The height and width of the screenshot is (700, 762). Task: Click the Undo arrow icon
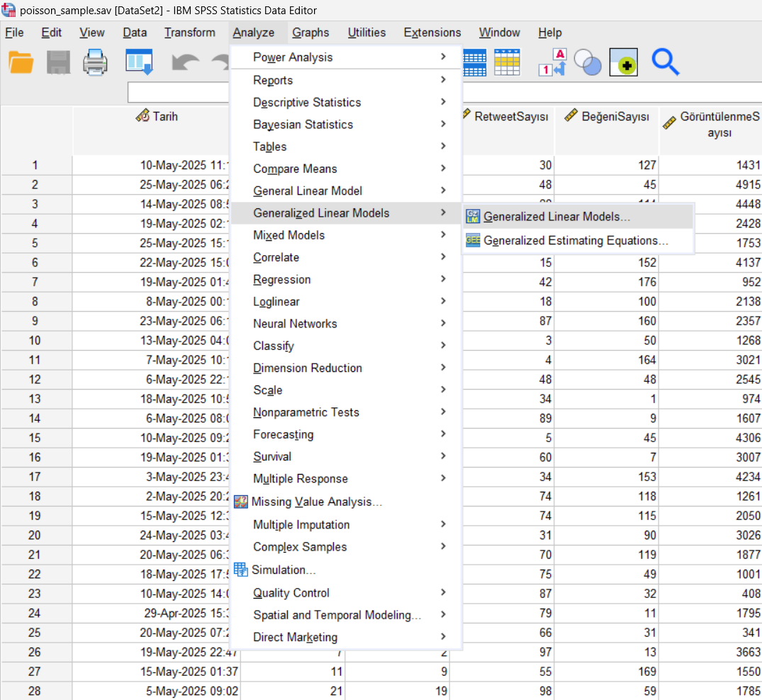click(184, 62)
